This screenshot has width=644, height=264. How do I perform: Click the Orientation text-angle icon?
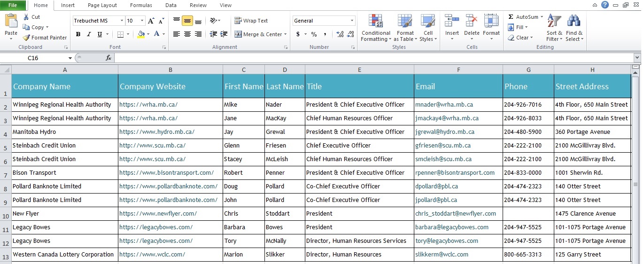pos(214,21)
